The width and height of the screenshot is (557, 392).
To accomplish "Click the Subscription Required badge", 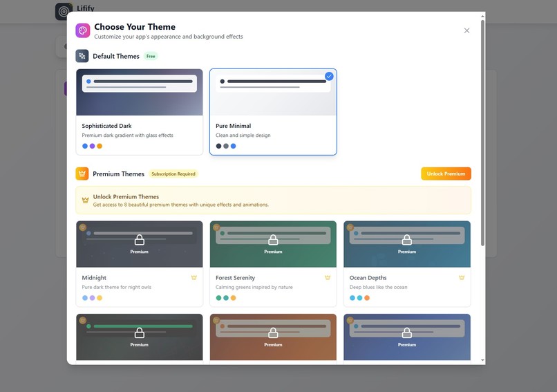I will click(173, 174).
